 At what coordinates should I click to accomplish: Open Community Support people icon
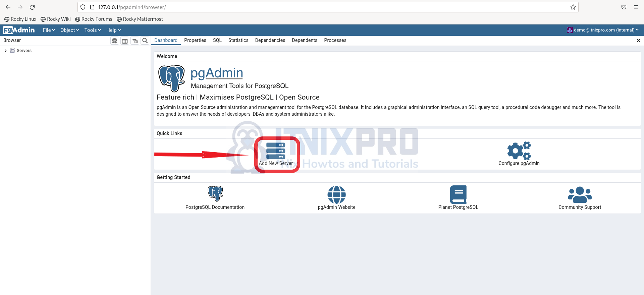(580, 195)
